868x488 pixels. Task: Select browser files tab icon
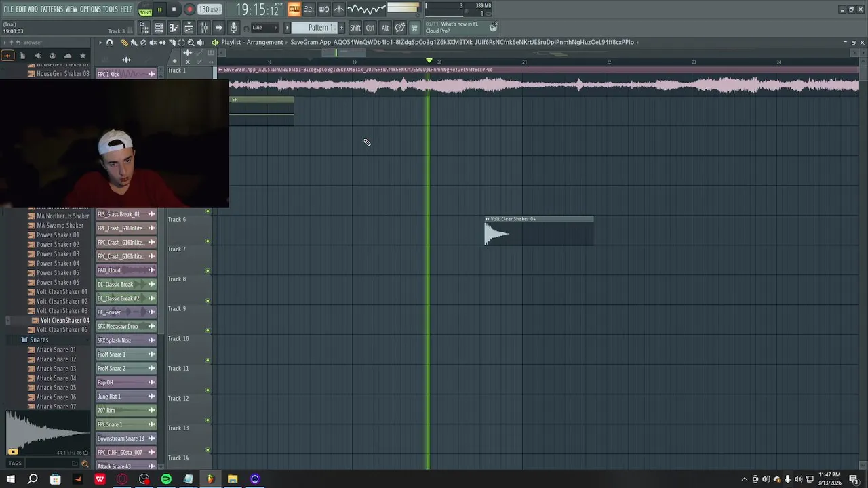click(22, 56)
